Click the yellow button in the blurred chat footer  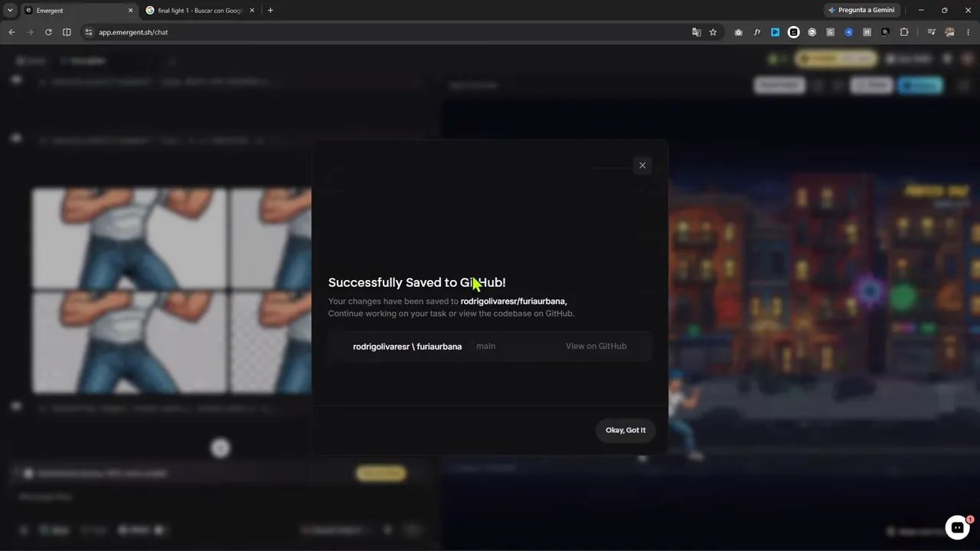pos(381,474)
